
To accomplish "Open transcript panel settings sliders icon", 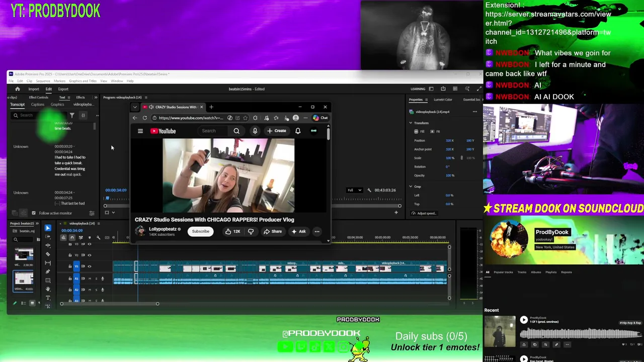I will pyautogui.click(x=92, y=213).
